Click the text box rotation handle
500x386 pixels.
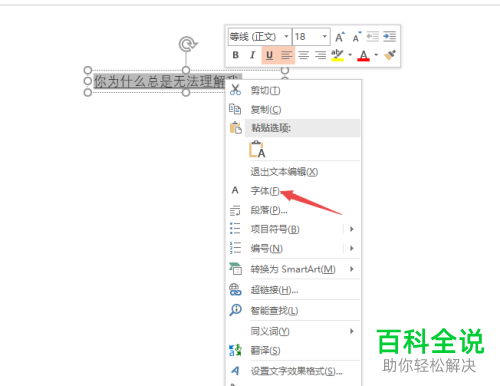click(188, 44)
